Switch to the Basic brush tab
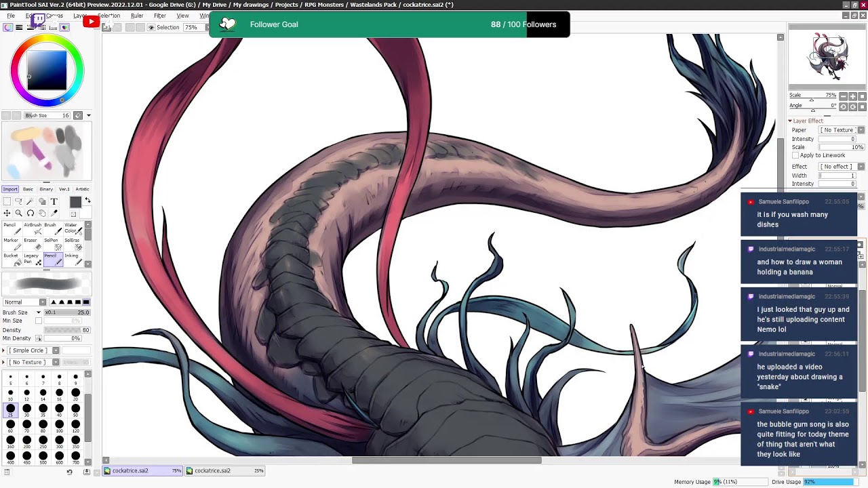Viewport: 868px width, 488px height. tap(28, 189)
